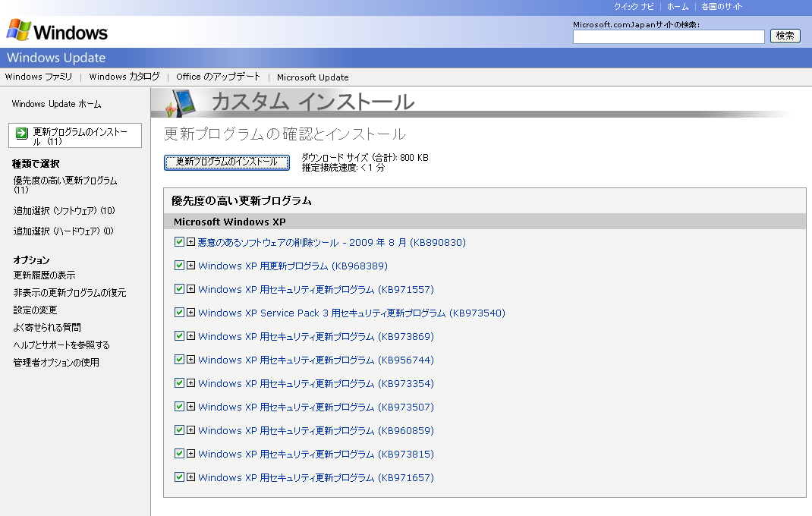Open よく寄せられる質問 link
Image resolution: width=812 pixels, height=516 pixels.
point(47,327)
